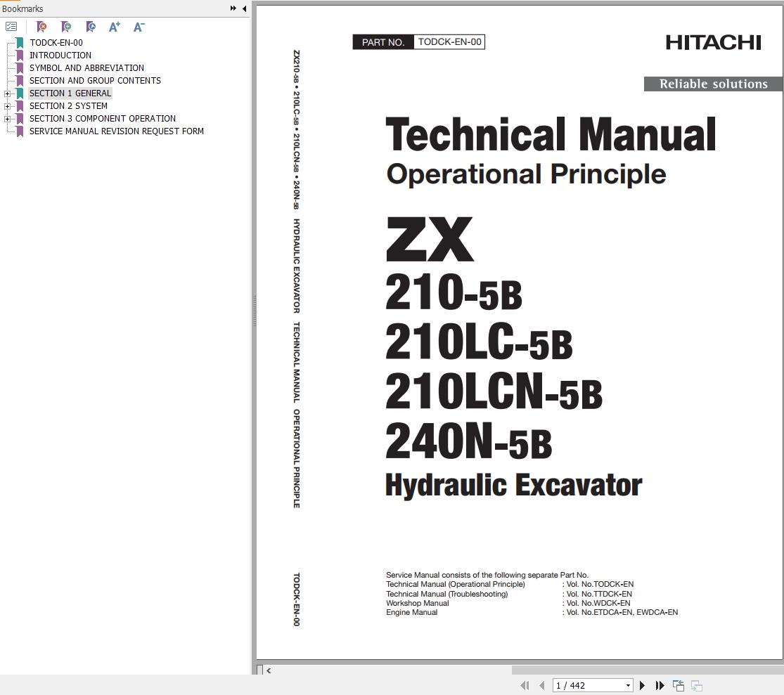Click the Reliable solutions banner
The height and width of the screenshot is (695, 784).
[713, 84]
